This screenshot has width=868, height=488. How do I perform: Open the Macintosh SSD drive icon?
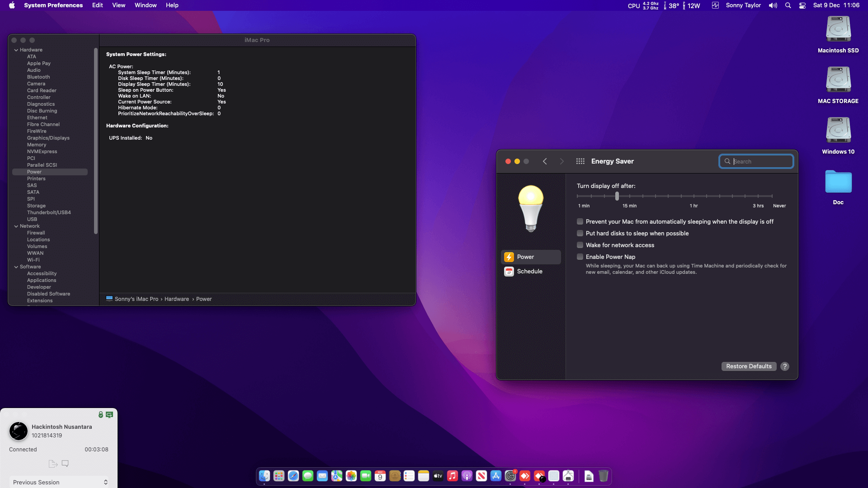[838, 29]
